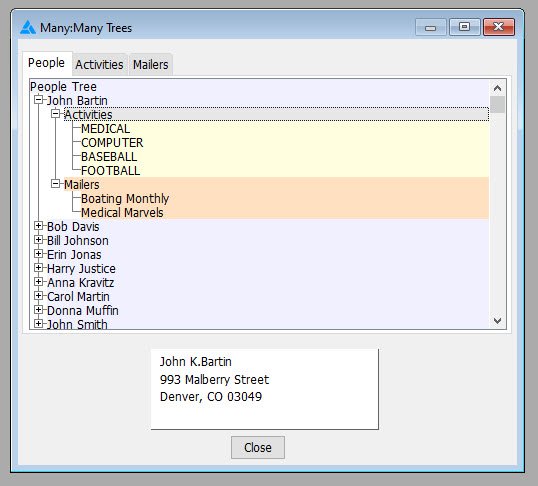Click the tree scrollbar down arrow
Viewport: 538px width, 486px height.
click(x=497, y=321)
